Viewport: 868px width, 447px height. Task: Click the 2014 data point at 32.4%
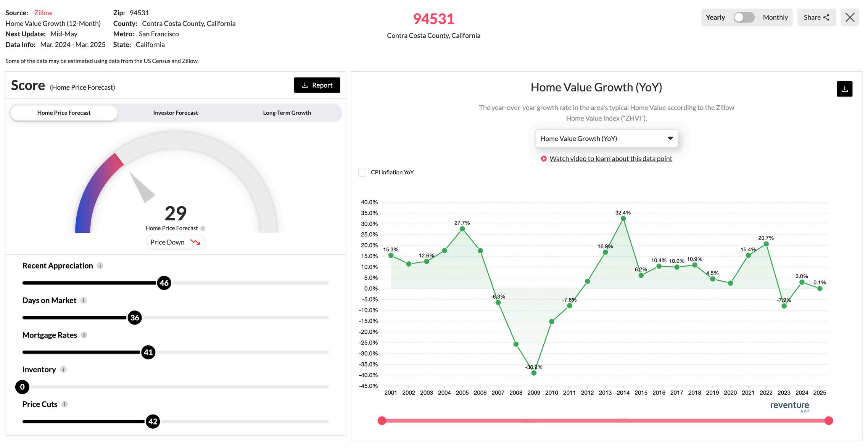tap(623, 219)
